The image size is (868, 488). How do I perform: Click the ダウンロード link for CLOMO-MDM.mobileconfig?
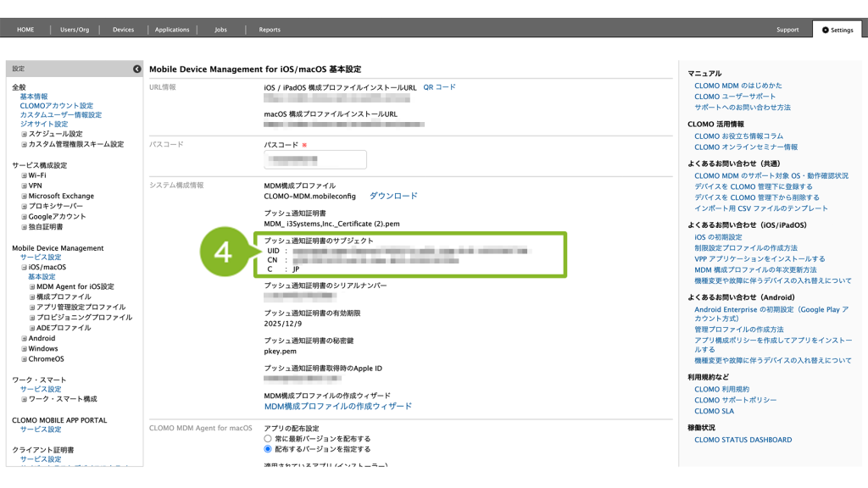392,196
